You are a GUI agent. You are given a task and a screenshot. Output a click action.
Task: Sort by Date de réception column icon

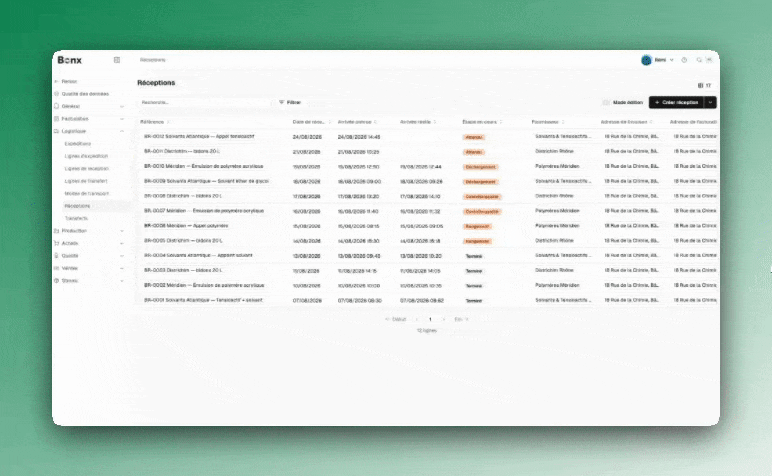330,122
